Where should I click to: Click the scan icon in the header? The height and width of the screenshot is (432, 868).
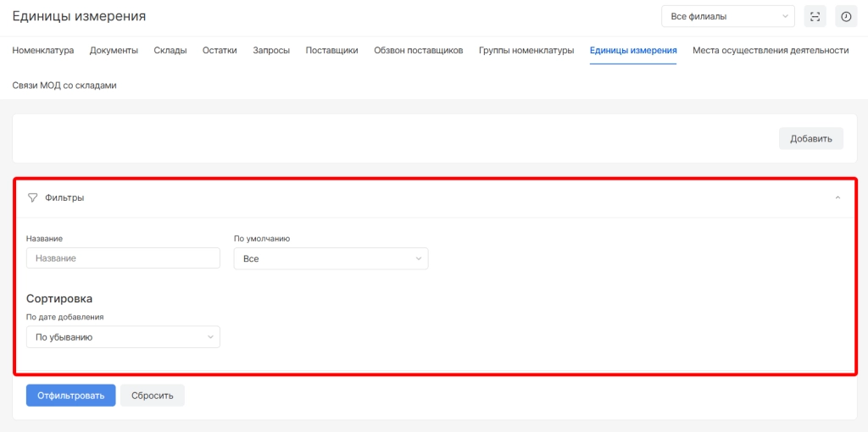(x=815, y=16)
